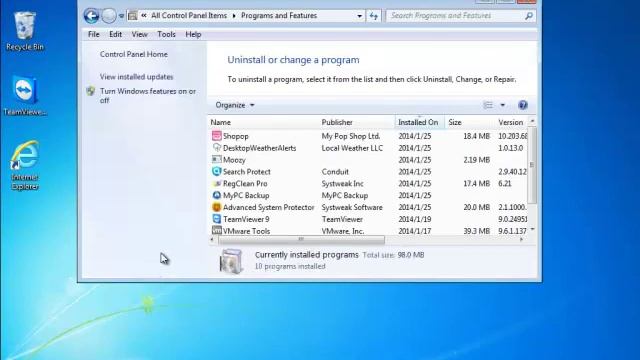The image size is (640, 360).
Task: Click the Control Panel icon in address bar
Action: (x=133, y=16)
